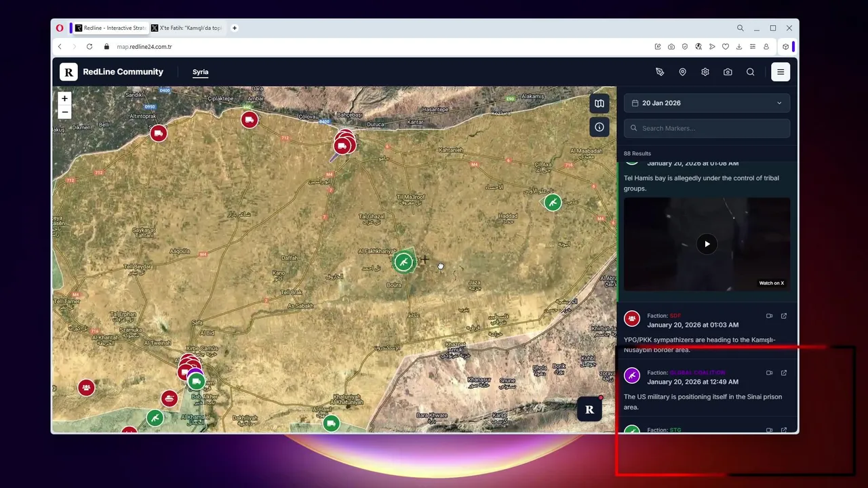Screen dimensions: 868x488
Task: Click the location pin icon in header
Action: 682,72
